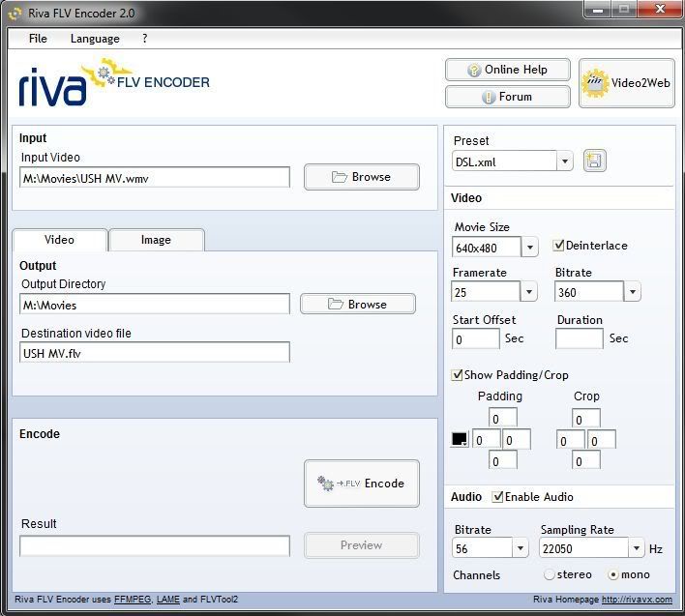The width and height of the screenshot is (685, 616).
Task: Click the bottom Crop value field
Action: coord(586,460)
